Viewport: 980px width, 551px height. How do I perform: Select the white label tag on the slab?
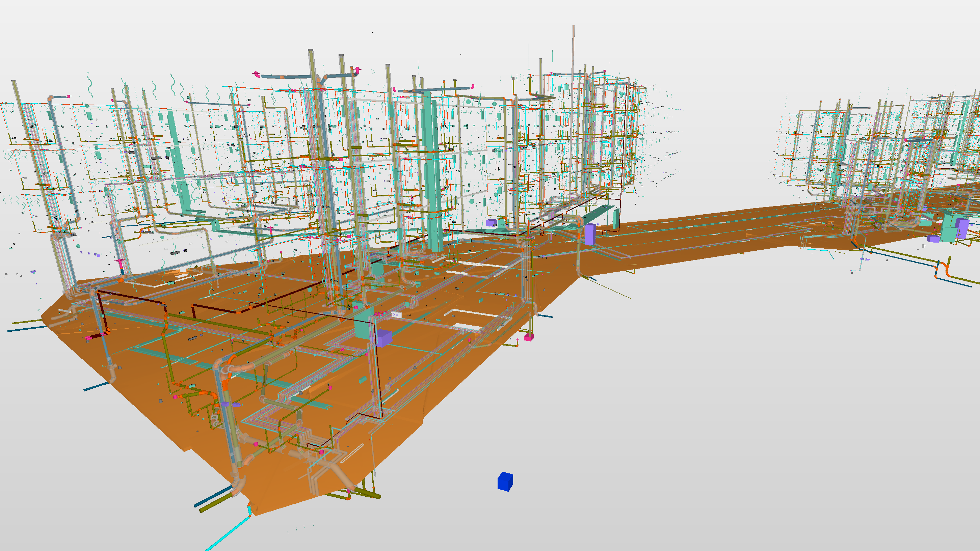pyautogui.click(x=396, y=315)
